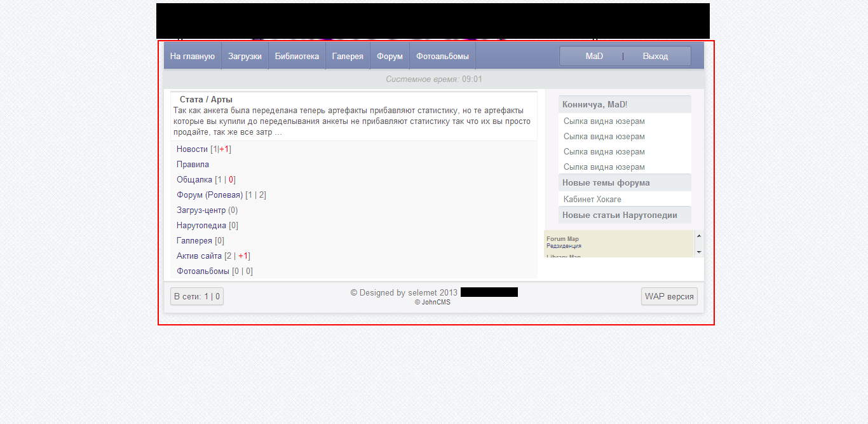The width and height of the screenshot is (868, 424).
Task: Go to Загрузки in the top menu
Action: point(245,57)
